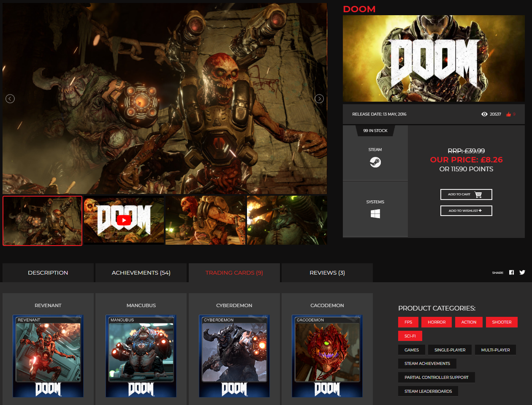View the Mancubus trading card
This screenshot has height=405, width=532.
click(x=141, y=356)
